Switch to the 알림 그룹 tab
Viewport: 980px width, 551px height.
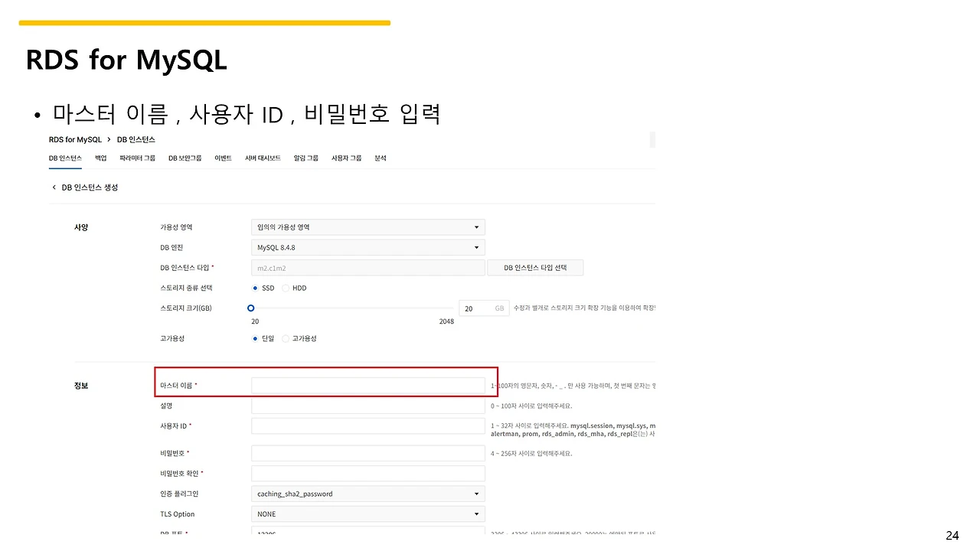(x=305, y=158)
